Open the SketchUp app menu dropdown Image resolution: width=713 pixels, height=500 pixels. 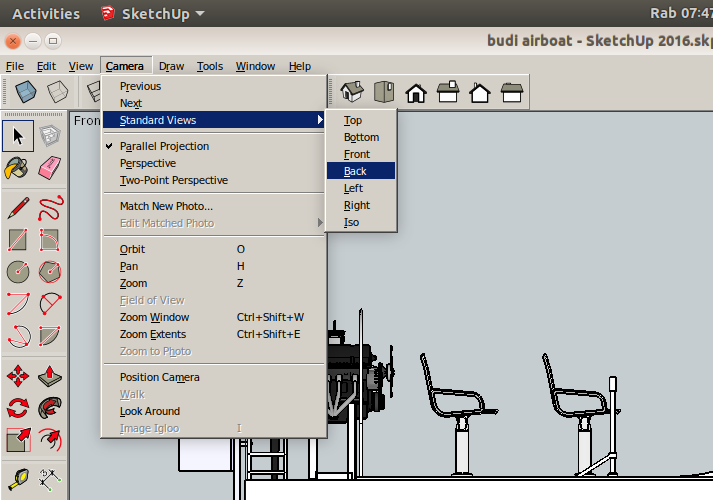click(153, 14)
